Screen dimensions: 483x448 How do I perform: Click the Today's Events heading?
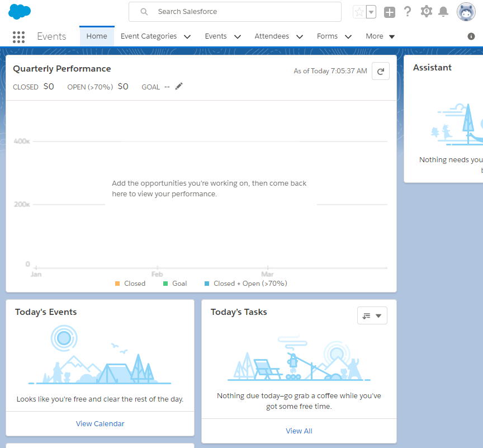[46, 312]
